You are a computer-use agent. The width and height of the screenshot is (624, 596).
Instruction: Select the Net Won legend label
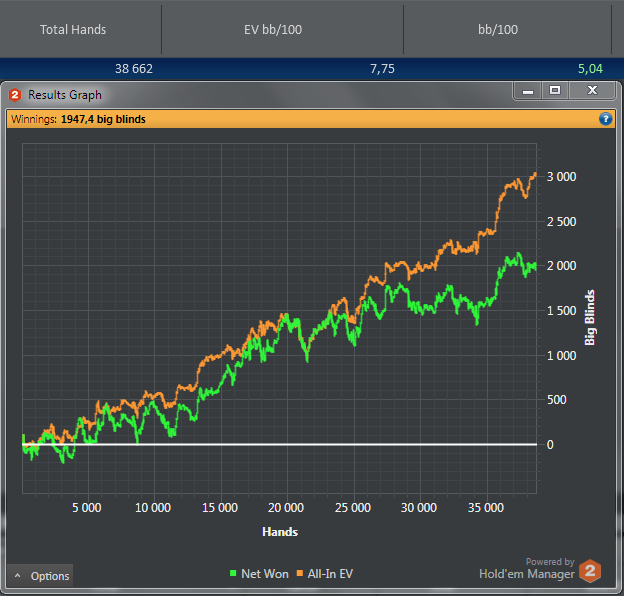(265, 574)
